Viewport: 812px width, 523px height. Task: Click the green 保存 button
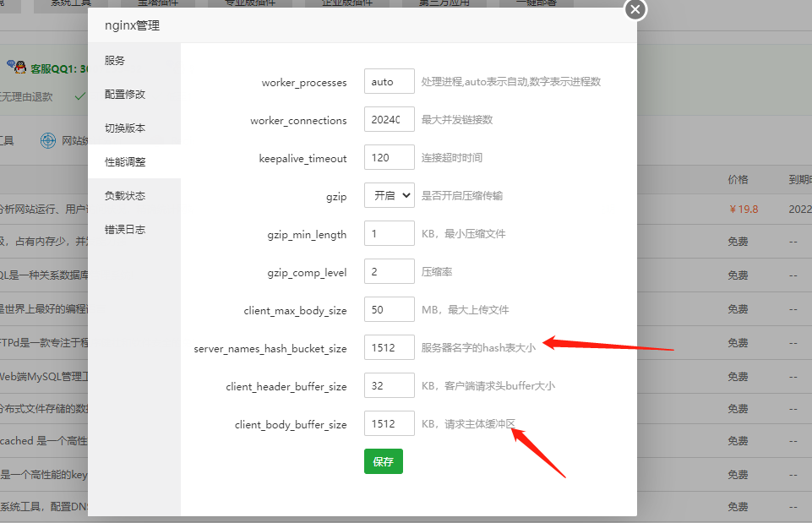[384, 461]
